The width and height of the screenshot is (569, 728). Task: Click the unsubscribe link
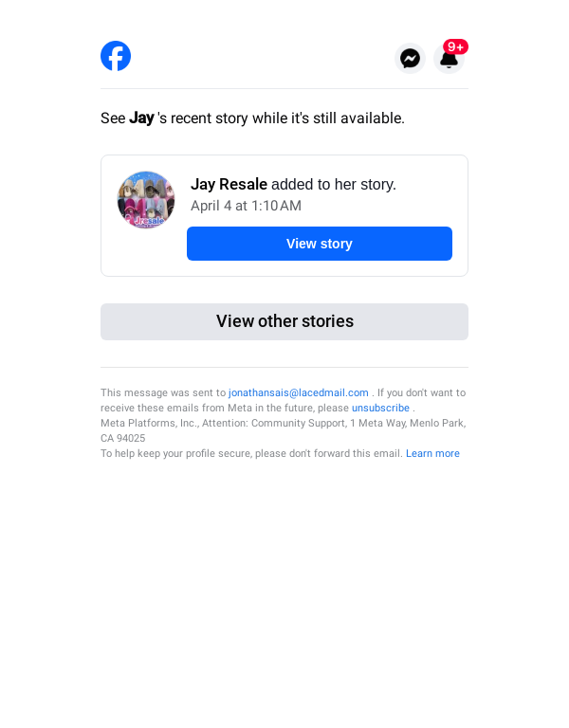(x=380, y=408)
